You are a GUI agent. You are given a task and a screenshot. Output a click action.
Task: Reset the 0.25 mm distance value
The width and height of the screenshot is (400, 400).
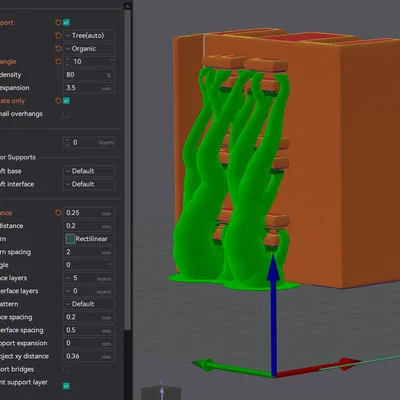[58, 213]
